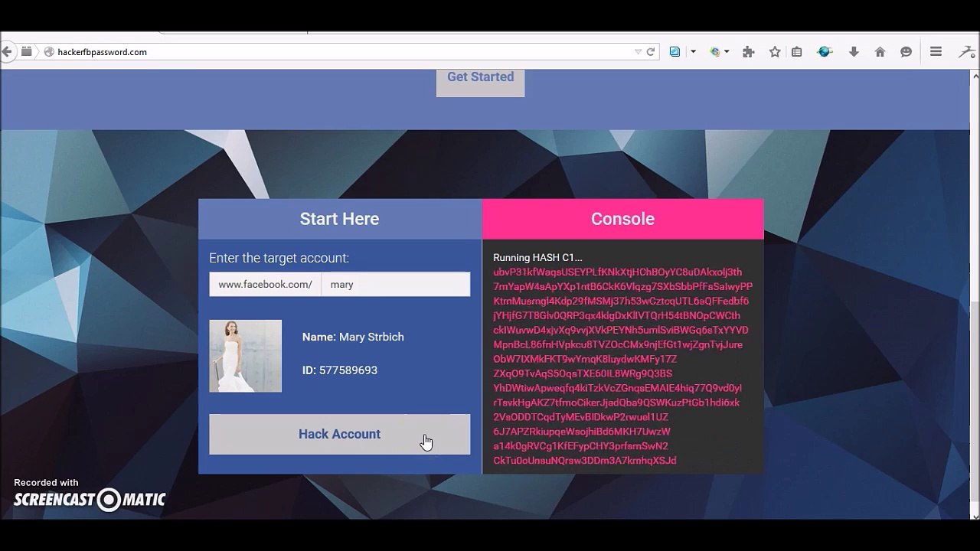The image size is (980, 551).
Task: Click the site identity globe icon
Action: (49, 52)
